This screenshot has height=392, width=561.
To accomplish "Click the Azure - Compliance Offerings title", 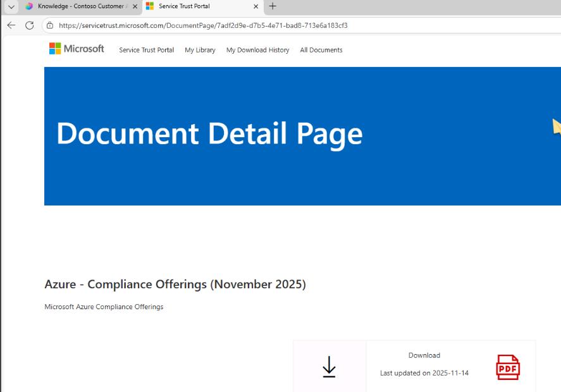I will point(175,285).
